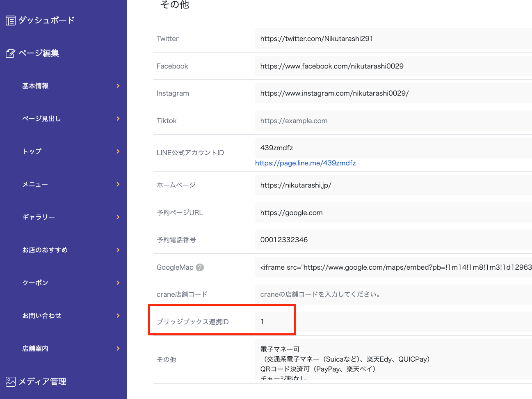
Task: Open the お問い合わせ sidebar item
Action: (x=41, y=316)
